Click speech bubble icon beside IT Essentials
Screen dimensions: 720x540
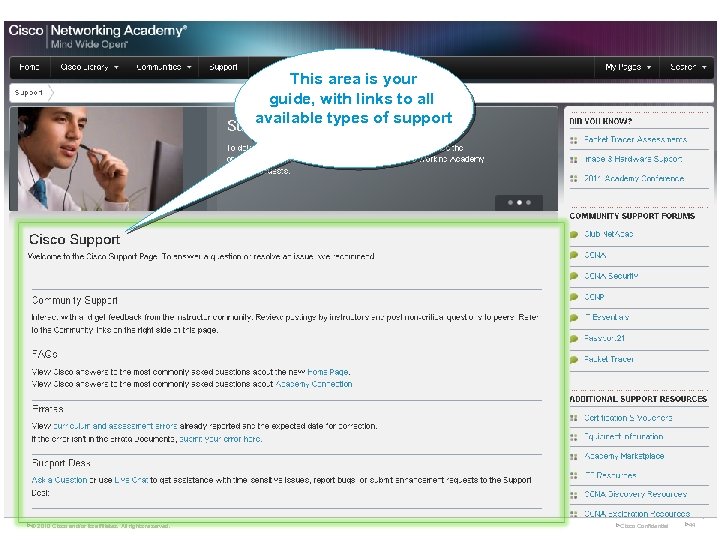pos(574,318)
